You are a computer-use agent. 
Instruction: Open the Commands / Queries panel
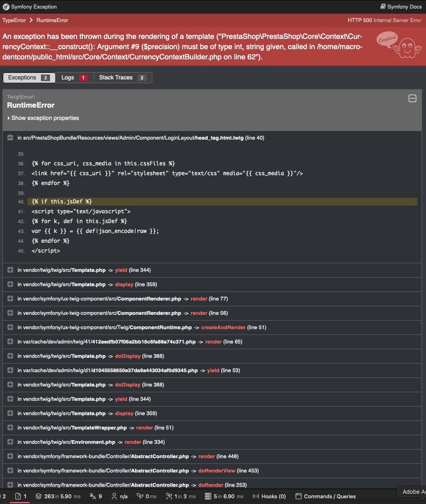pos(326,496)
